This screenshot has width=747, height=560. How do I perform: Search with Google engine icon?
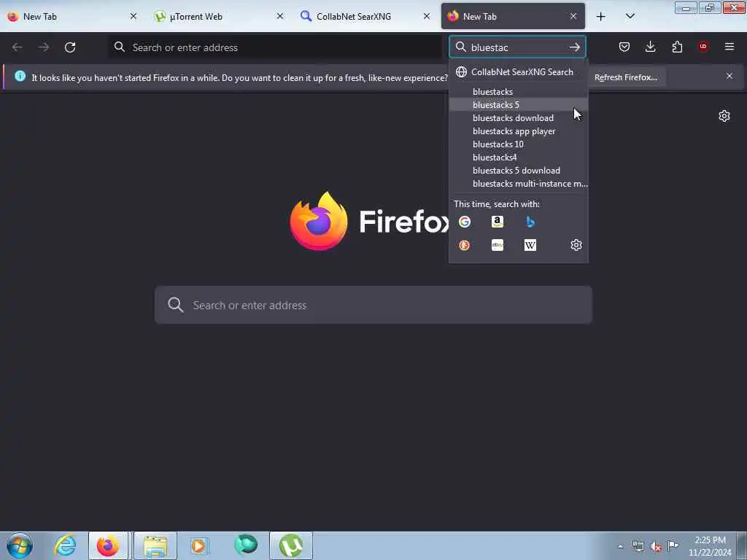point(465,222)
